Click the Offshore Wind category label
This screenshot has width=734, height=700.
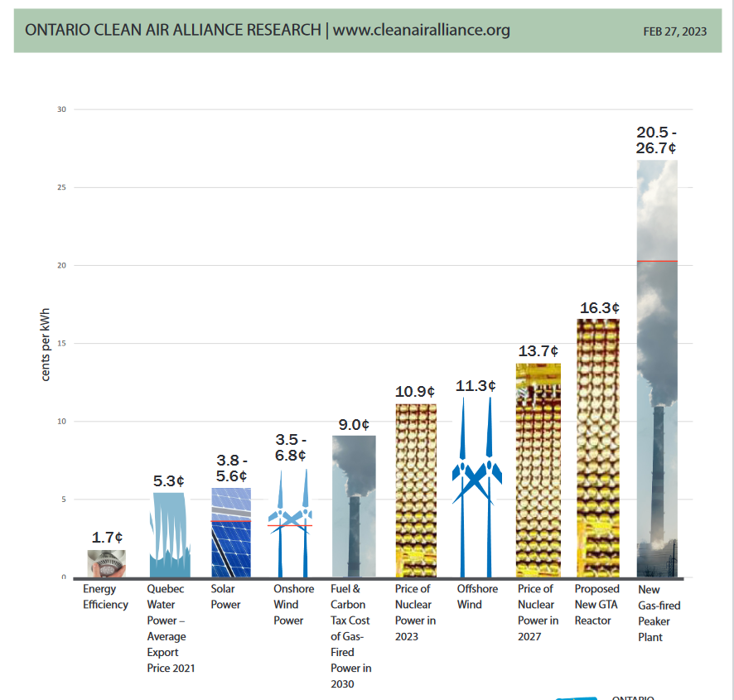tap(477, 596)
